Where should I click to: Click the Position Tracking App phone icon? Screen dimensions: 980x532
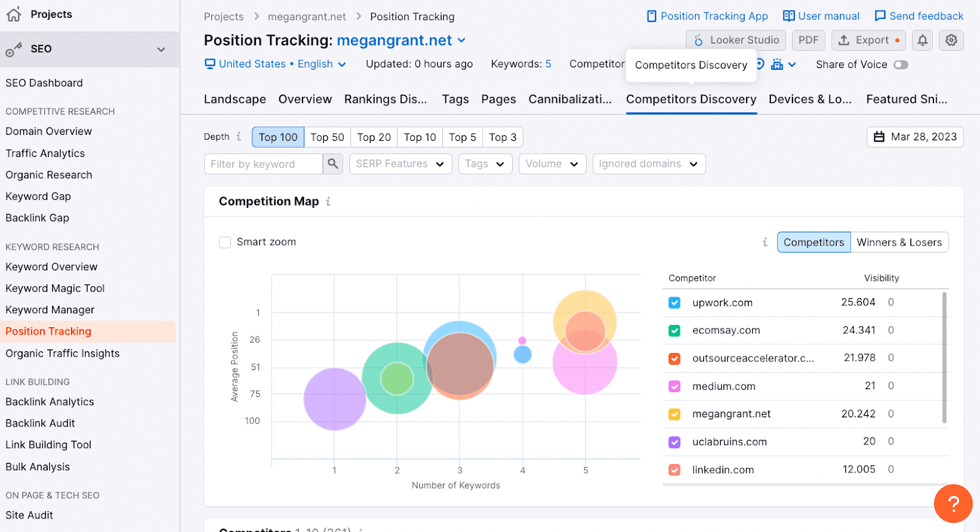(652, 16)
